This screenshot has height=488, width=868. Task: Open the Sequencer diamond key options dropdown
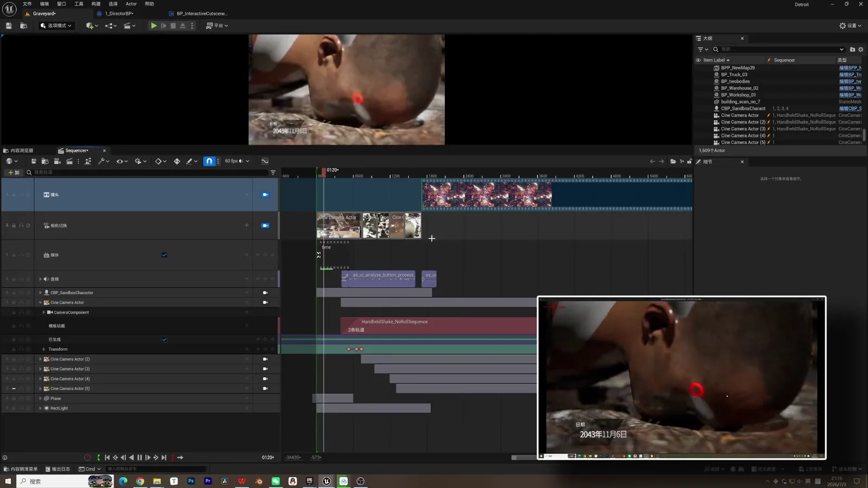(160, 161)
